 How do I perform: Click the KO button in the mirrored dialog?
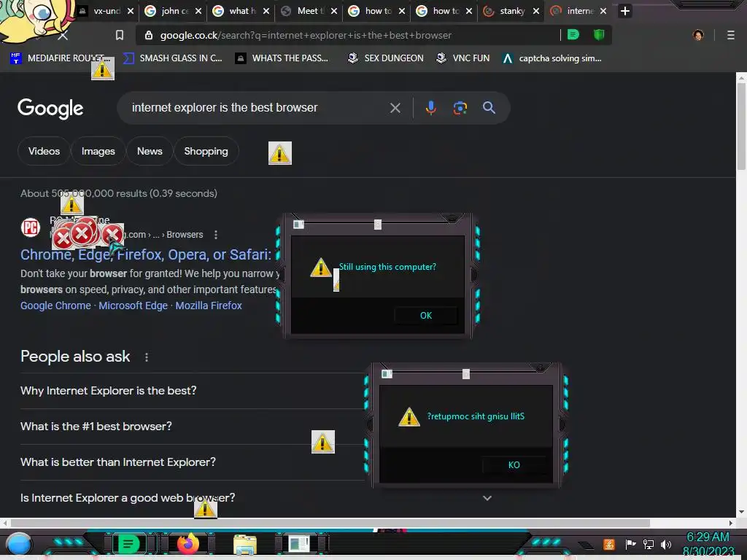[514, 465]
